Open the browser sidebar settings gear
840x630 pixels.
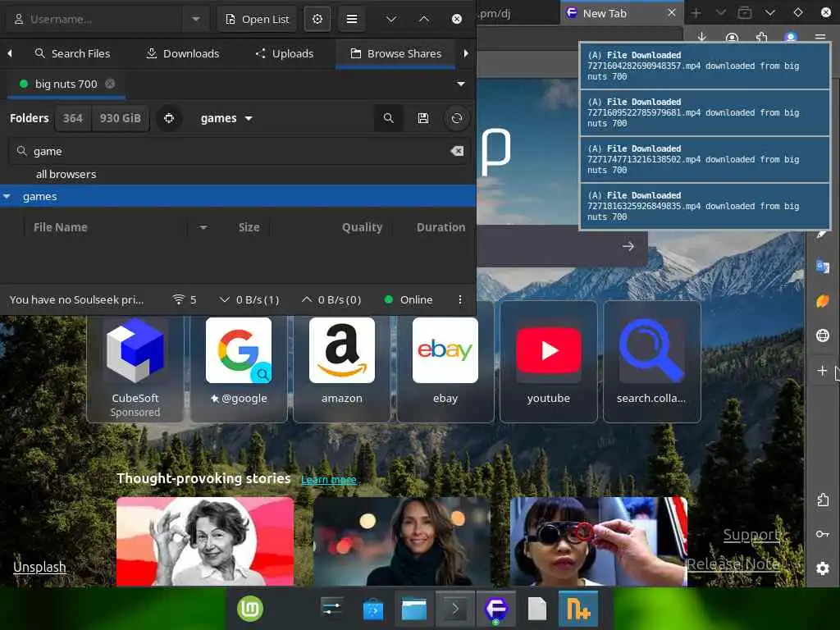822,568
